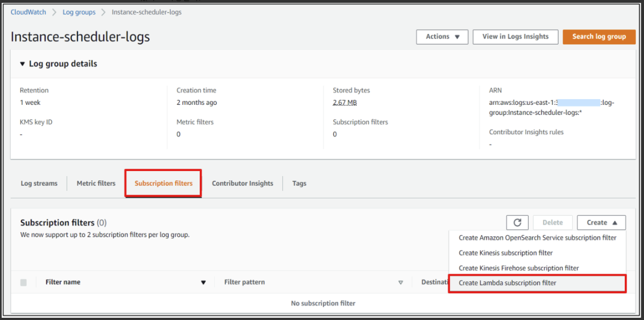Switch to the Metric filters tab
644x320 pixels.
click(96, 184)
